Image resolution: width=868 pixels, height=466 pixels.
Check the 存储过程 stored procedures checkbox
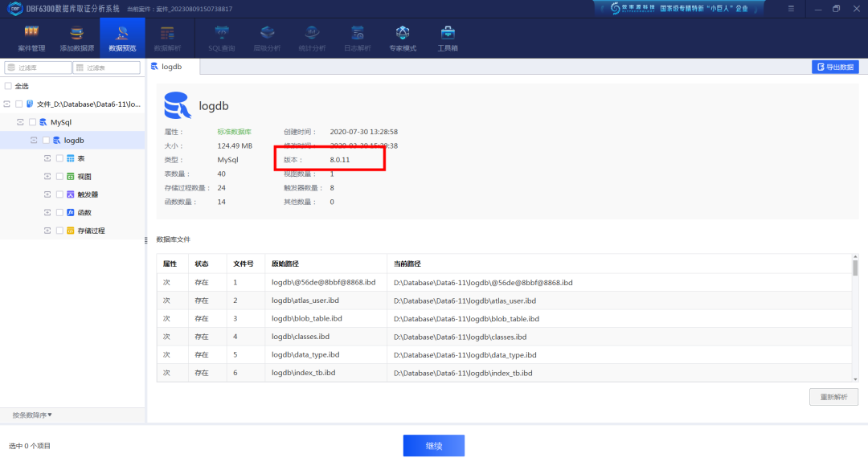59,231
